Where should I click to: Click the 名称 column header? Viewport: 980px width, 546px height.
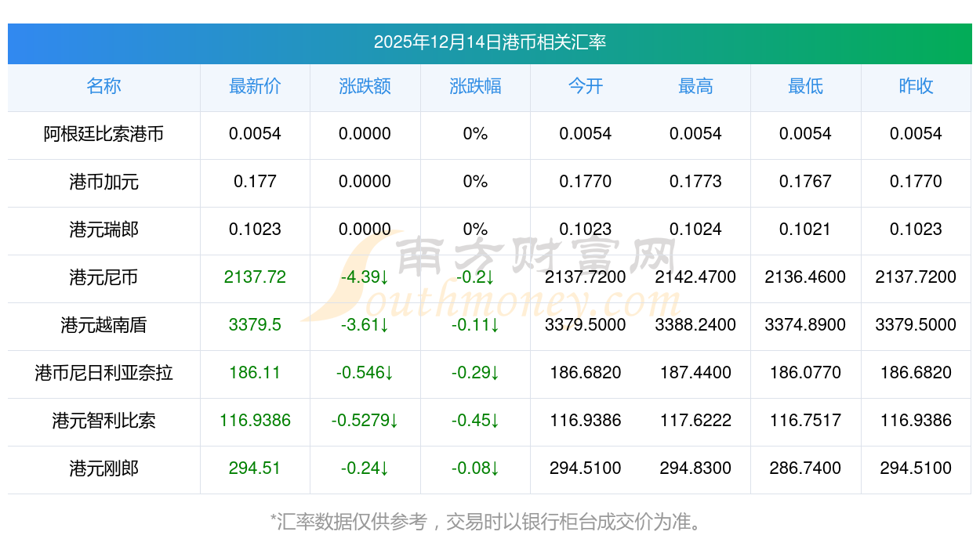103,86
